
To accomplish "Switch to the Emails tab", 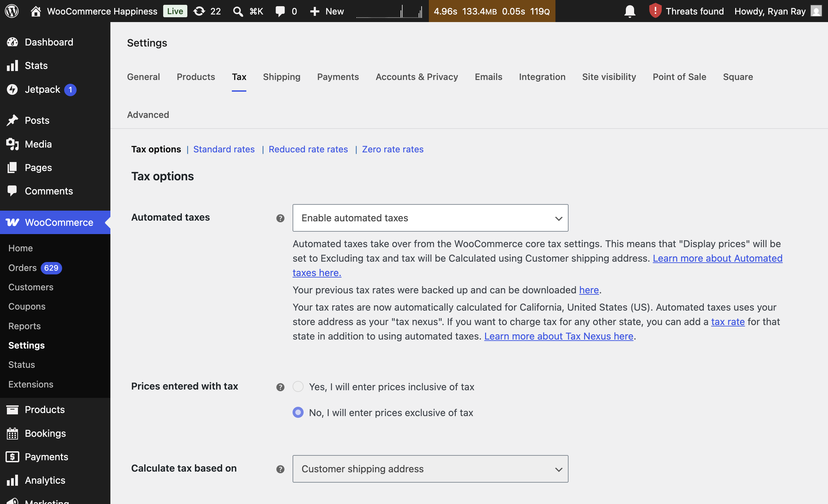I will 489,77.
